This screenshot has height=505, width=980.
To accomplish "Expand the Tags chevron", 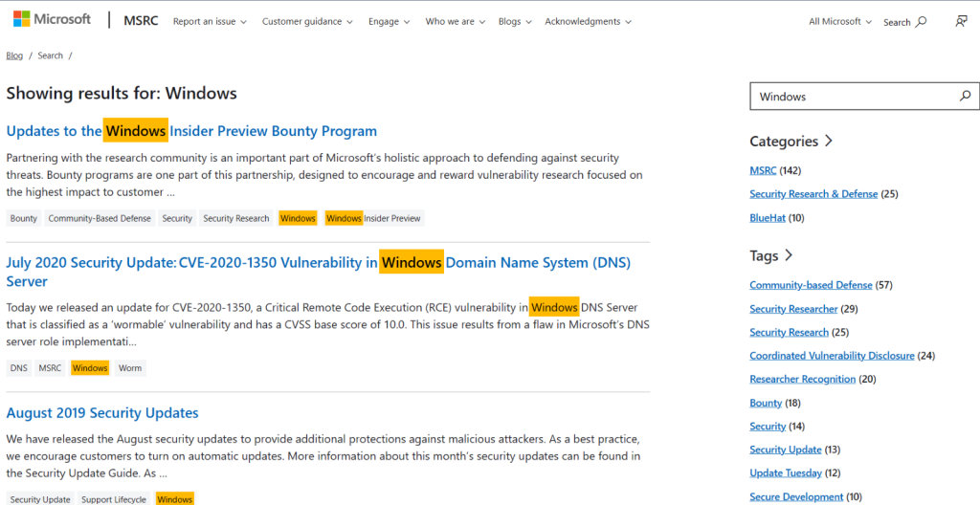I will tap(789, 255).
